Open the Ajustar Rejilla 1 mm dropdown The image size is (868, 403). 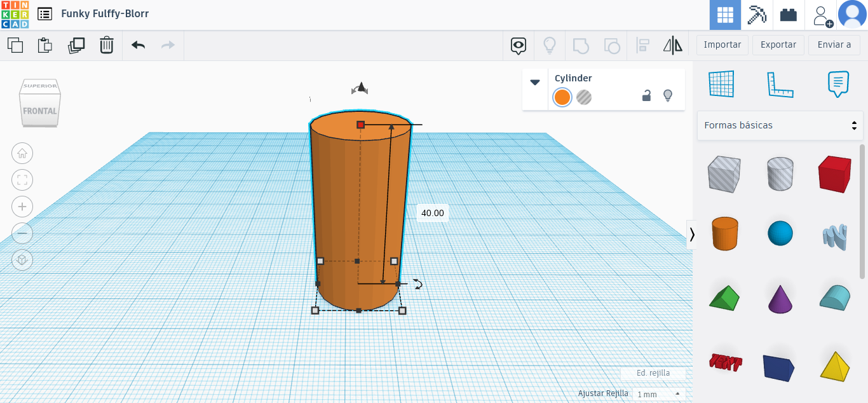tap(659, 394)
